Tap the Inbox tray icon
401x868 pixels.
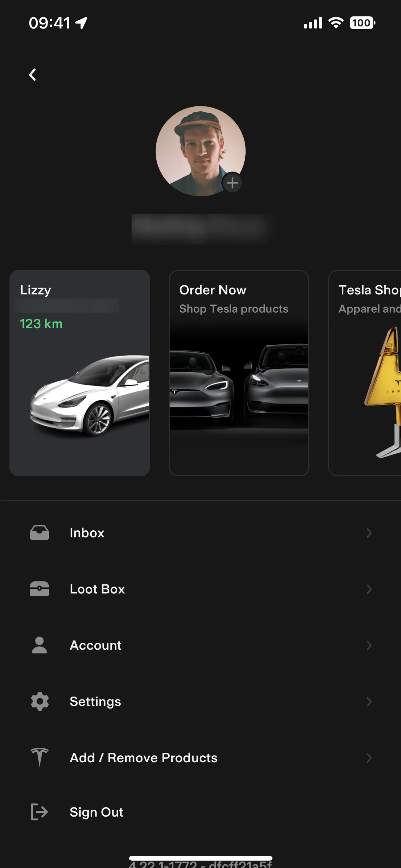click(39, 533)
